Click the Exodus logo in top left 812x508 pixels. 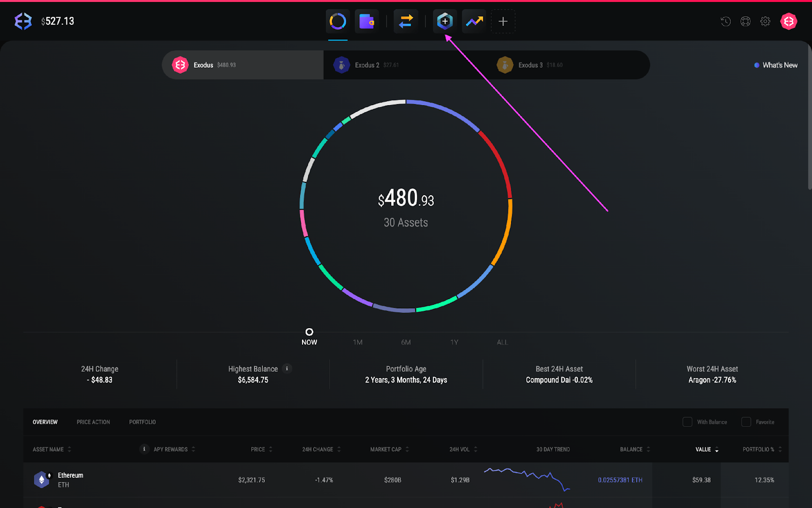pos(23,21)
